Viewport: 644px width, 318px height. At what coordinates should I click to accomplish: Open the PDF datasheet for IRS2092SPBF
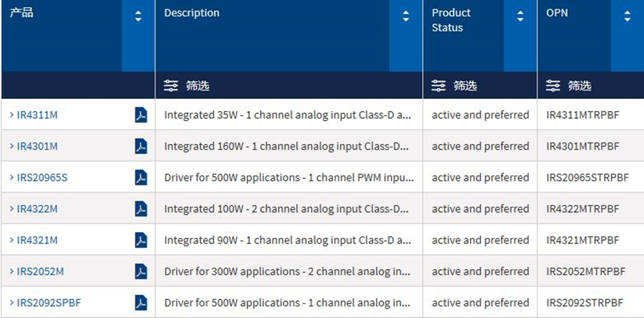point(141,303)
